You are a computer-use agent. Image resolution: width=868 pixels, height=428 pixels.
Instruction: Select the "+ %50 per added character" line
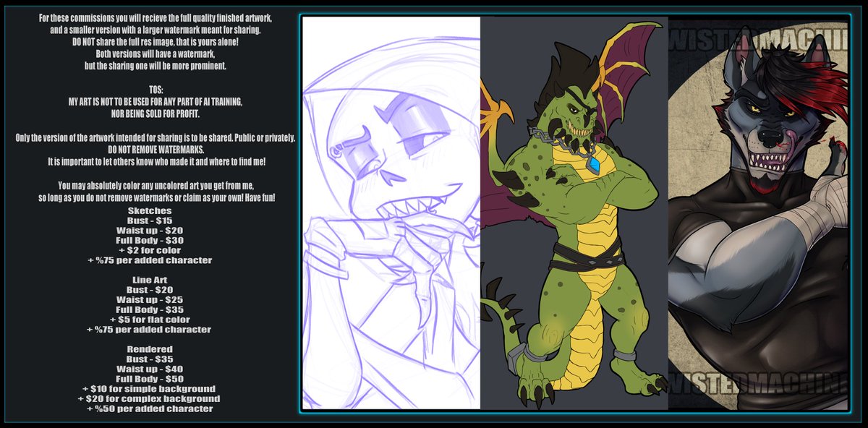click(x=151, y=408)
